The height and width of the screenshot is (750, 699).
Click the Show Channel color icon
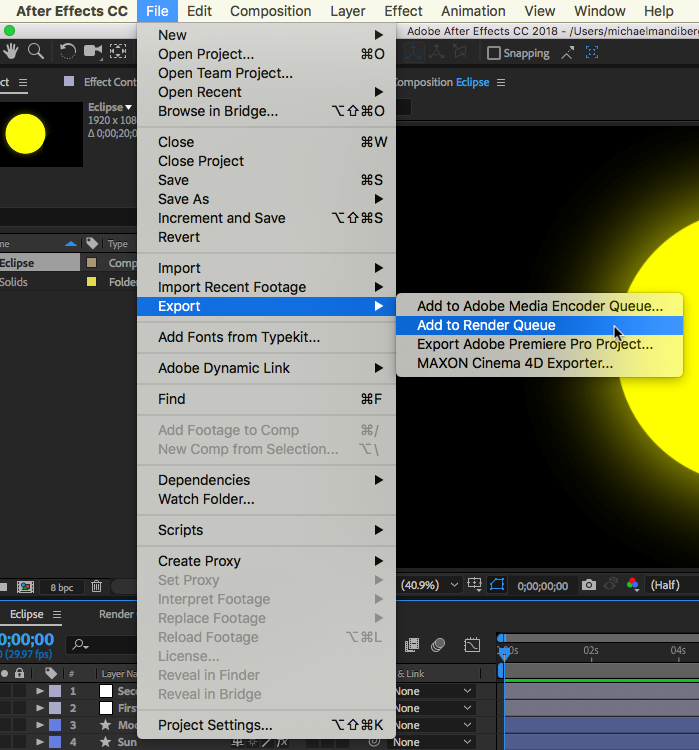click(x=632, y=585)
